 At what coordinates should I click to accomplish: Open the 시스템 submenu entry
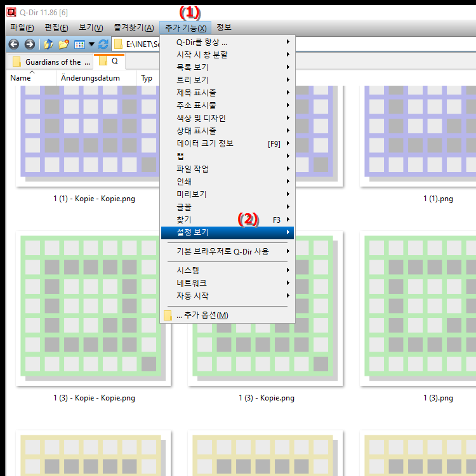[x=227, y=270]
